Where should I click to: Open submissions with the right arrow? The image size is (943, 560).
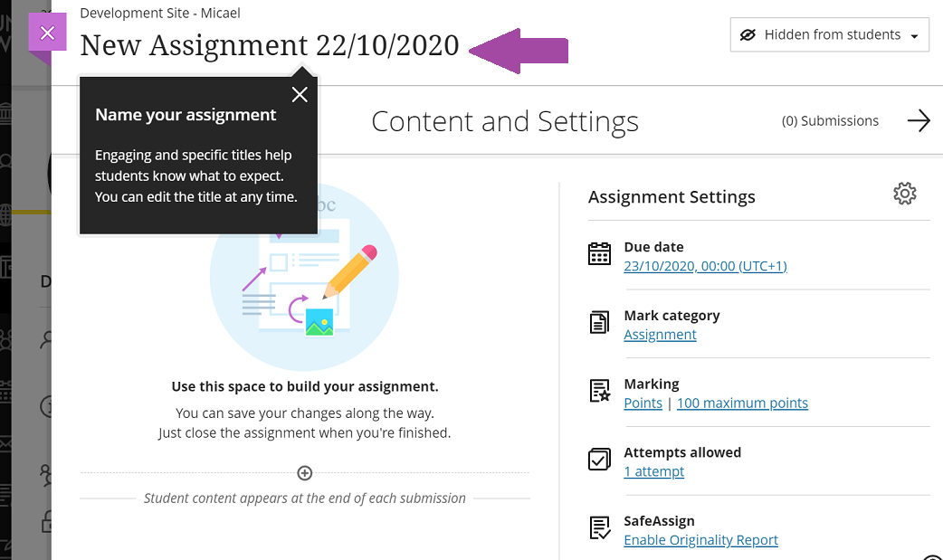919,121
